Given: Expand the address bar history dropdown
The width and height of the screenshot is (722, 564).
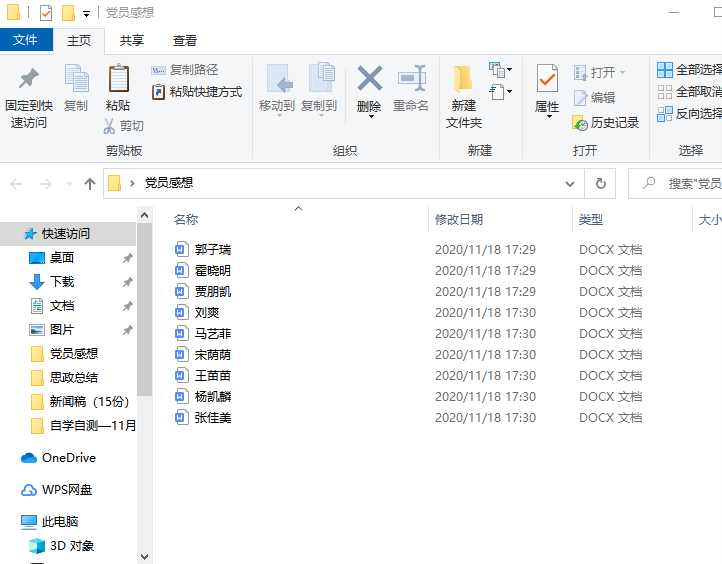Looking at the screenshot, I should click(x=569, y=184).
